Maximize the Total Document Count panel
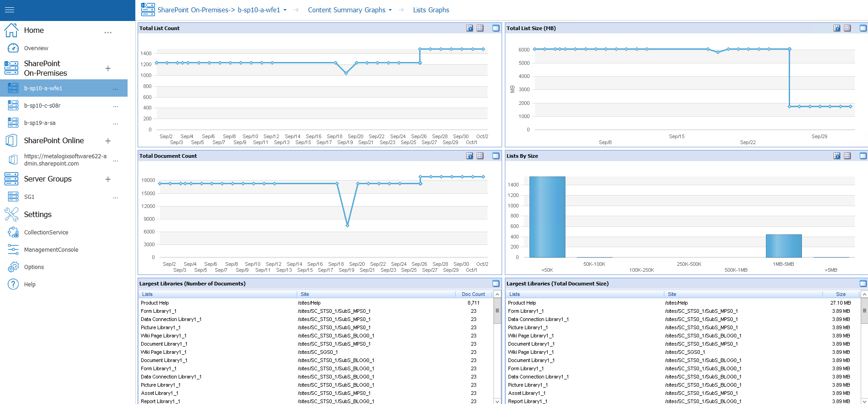 (x=496, y=156)
